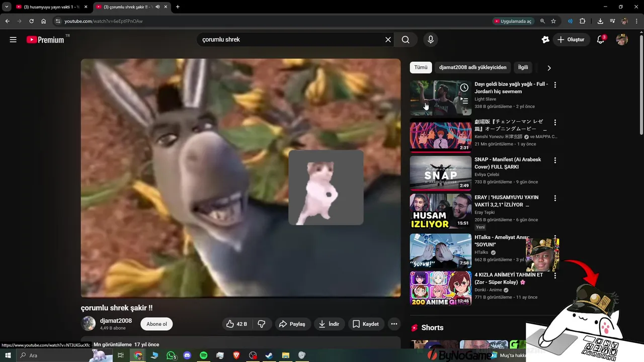Close the husamyuyu yayın vakti tab
Image resolution: width=644 pixels, height=362 pixels.
tap(86, 7)
